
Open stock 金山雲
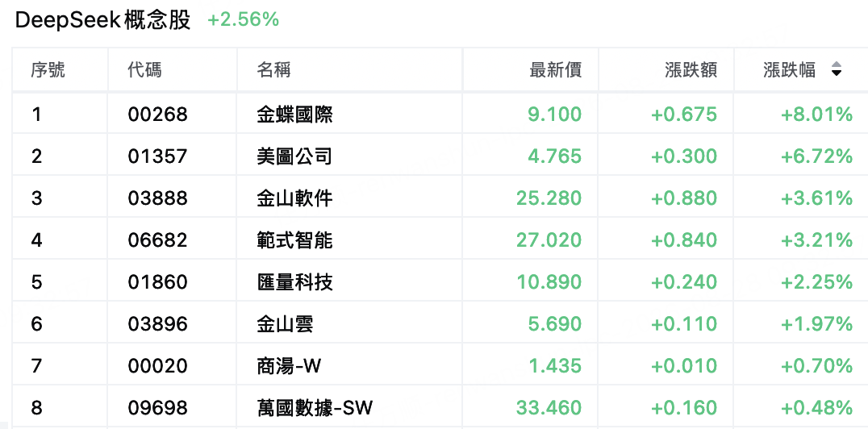click(286, 324)
